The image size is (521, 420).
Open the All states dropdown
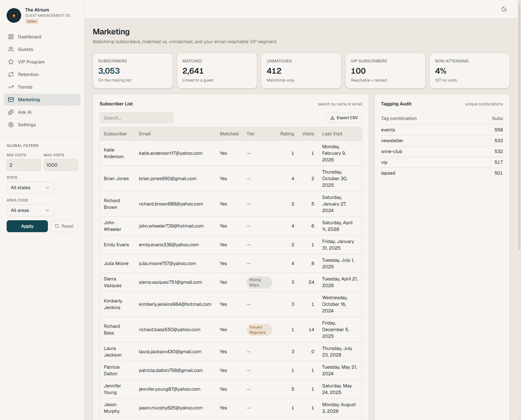[x=30, y=188]
